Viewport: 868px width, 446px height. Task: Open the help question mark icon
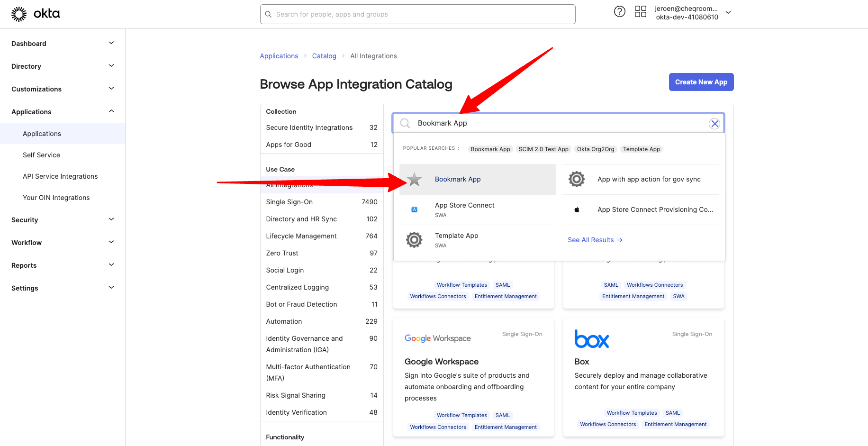619,12
